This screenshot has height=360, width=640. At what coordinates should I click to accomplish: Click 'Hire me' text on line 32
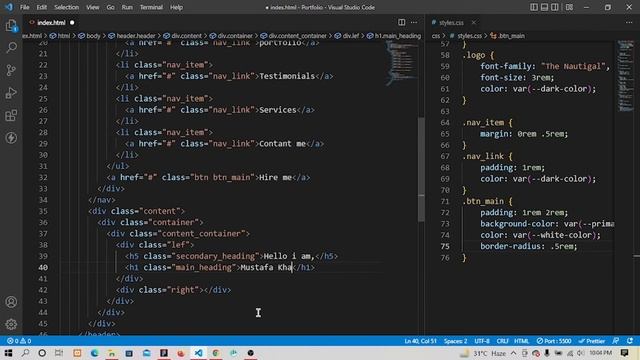tap(276, 178)
